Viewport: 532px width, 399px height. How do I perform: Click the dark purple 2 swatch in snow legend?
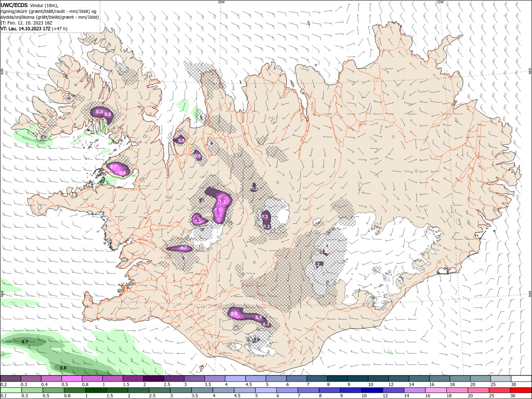[153, 379]
